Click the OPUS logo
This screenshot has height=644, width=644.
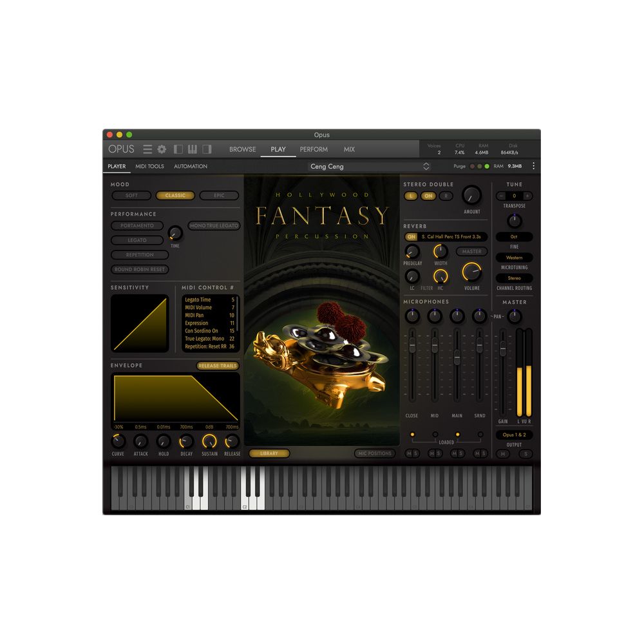coord(120,149)
